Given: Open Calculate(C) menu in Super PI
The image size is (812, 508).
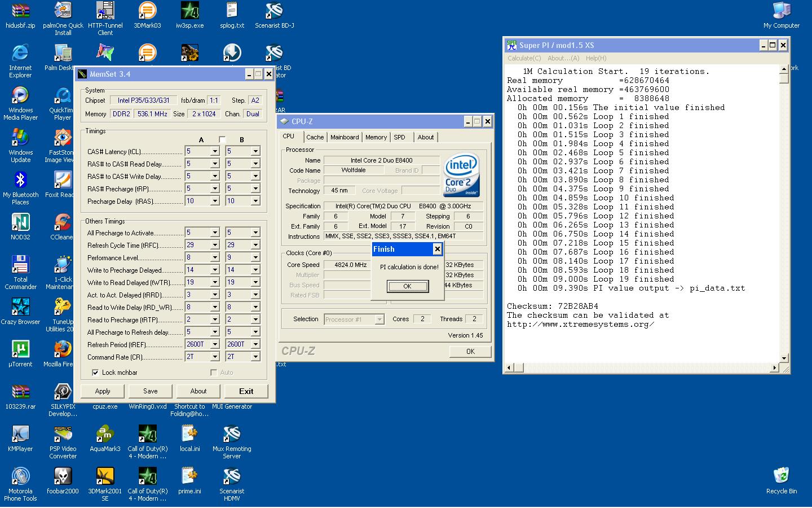Looking at the screenshot, I should click(x=524, y=58).
